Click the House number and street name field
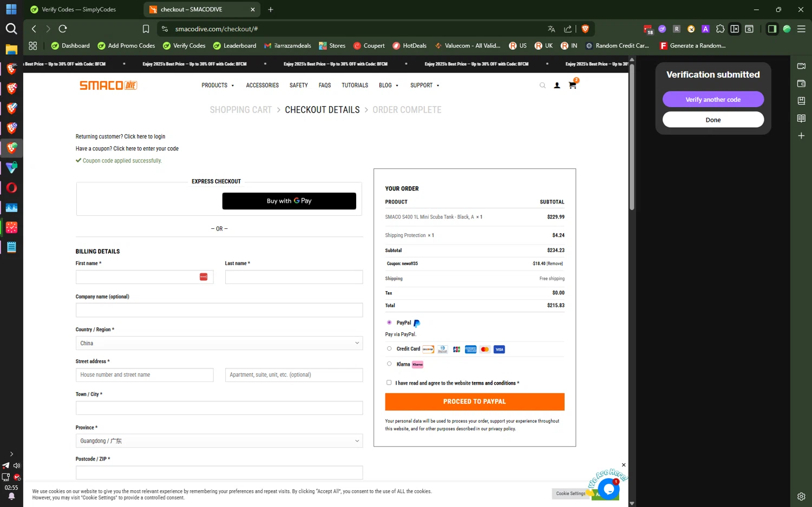 tap(145, 375)
